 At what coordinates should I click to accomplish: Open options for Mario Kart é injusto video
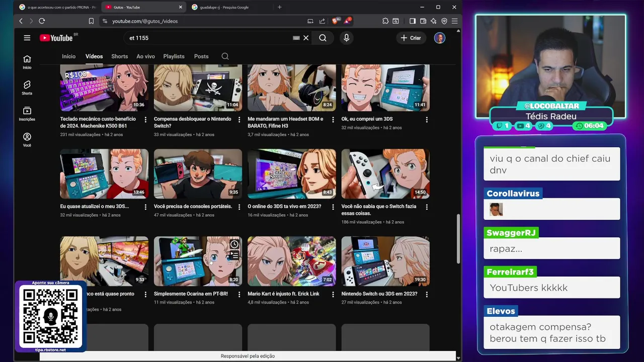tap(333, 295)
